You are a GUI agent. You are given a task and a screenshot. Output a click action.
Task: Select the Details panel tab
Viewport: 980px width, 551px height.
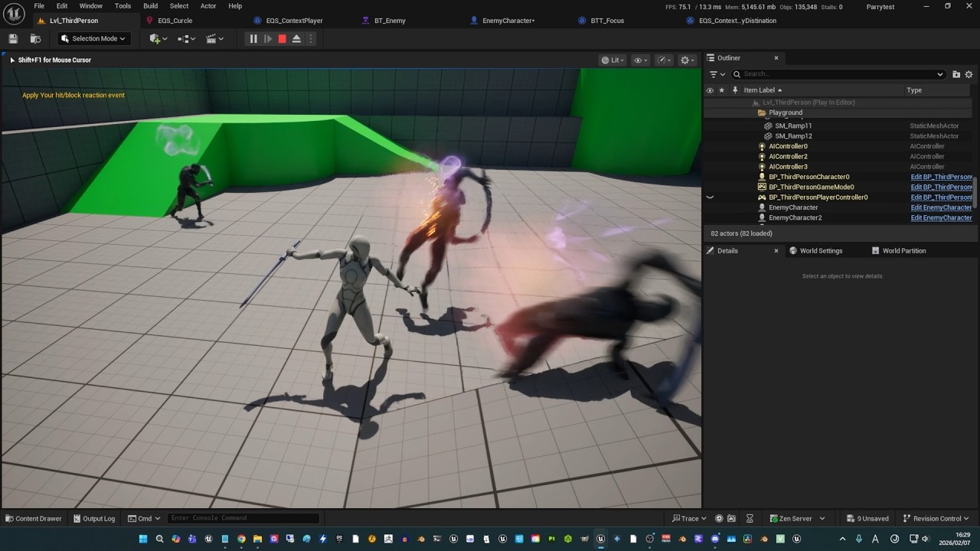tap(727, 251)
